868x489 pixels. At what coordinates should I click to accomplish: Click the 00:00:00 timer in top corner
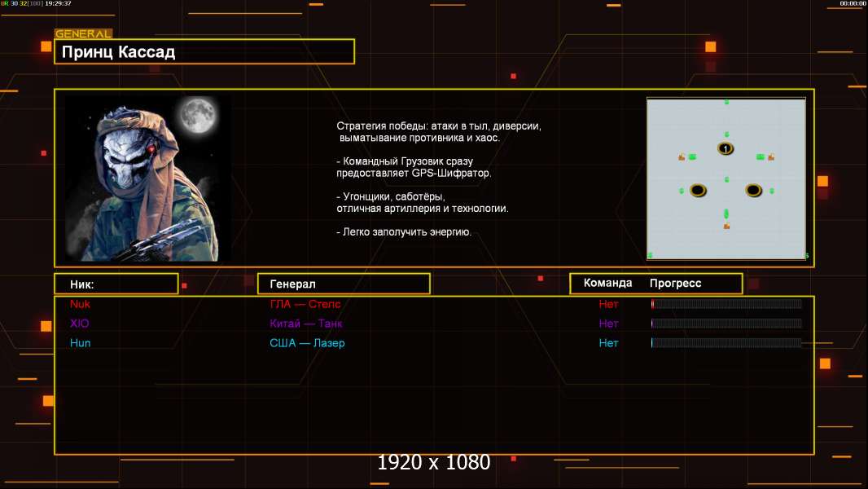(853, 3)
